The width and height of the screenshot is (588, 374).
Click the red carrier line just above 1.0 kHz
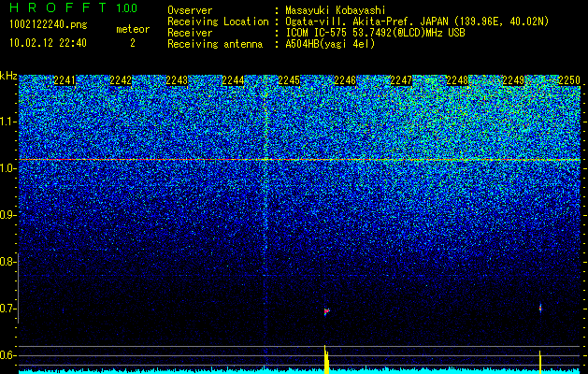299,160
